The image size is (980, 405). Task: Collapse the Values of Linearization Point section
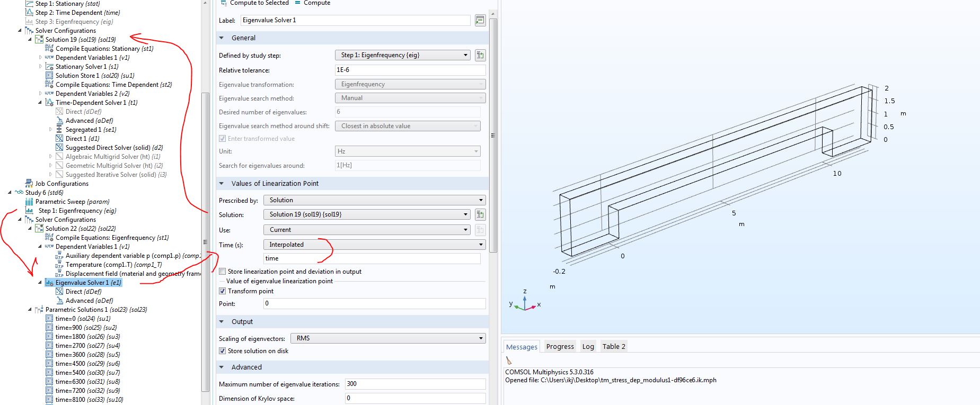tap(222, 184)
